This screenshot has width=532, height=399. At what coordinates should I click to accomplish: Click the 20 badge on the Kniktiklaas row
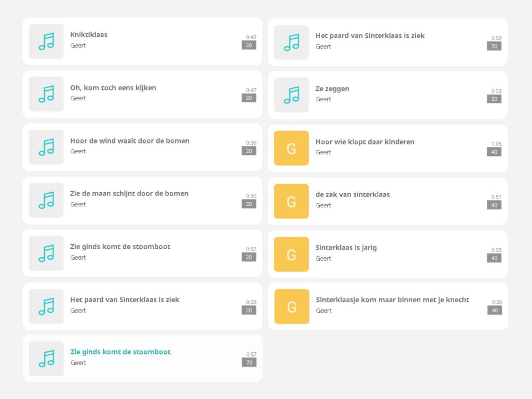[249, 45]
